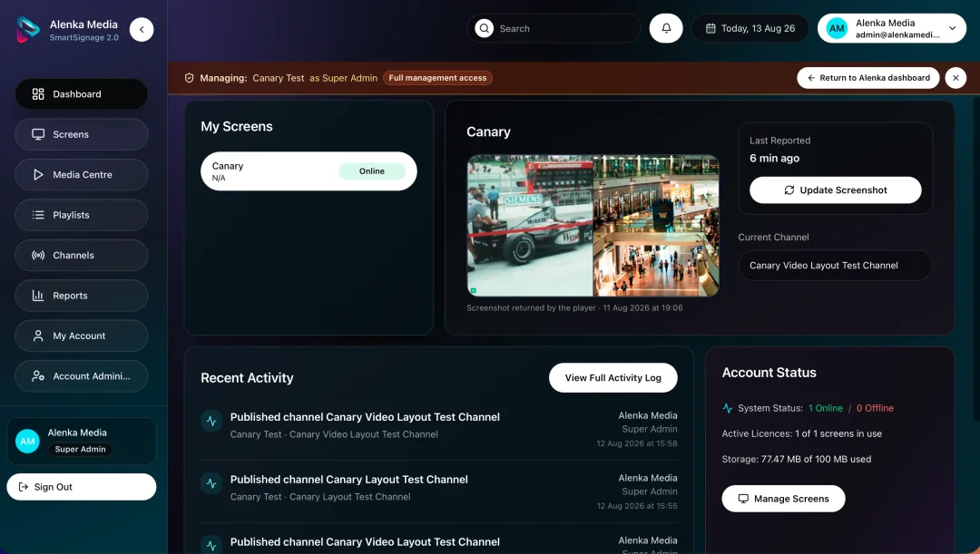Screen dimensions: 980x554
Task: Click the Full management access badge
Action: (x=437, y=78)
